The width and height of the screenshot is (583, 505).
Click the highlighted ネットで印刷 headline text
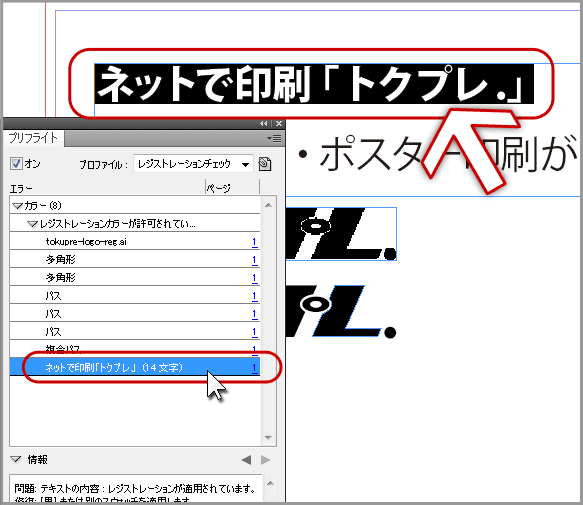point(312,84)
